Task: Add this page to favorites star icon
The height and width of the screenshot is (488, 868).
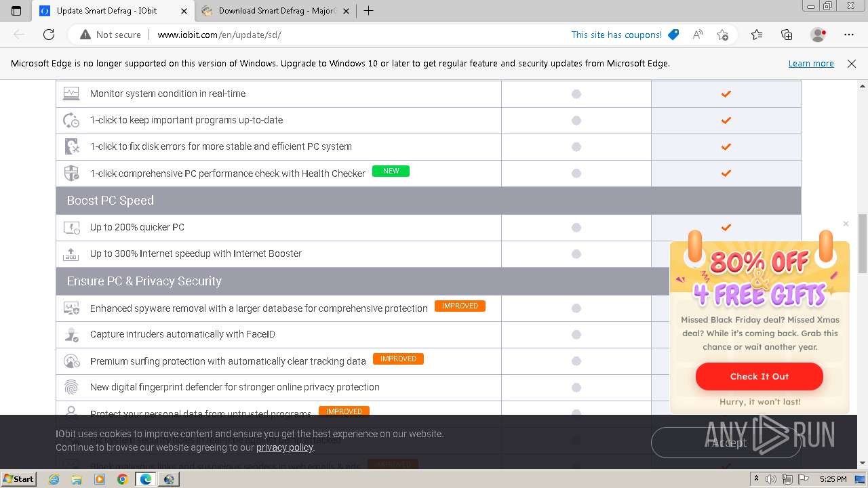Action: (x=722, y=35)
